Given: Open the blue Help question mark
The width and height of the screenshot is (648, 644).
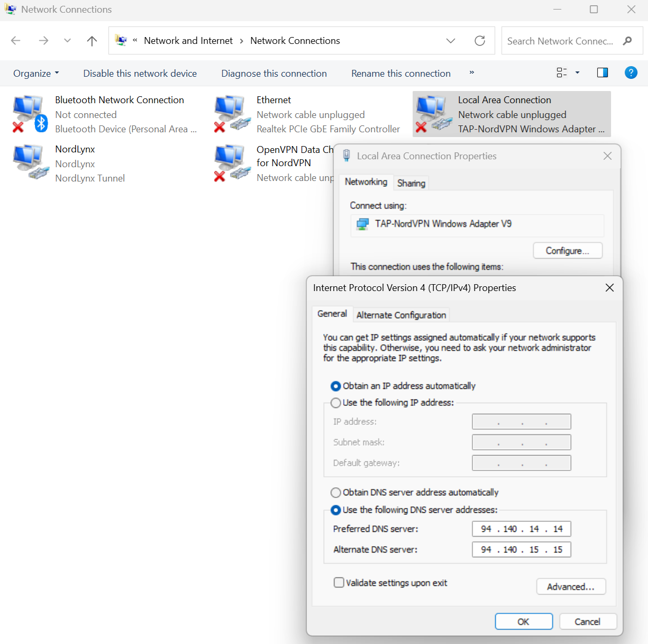Looking at the screenshot, I should pos(631,73).
